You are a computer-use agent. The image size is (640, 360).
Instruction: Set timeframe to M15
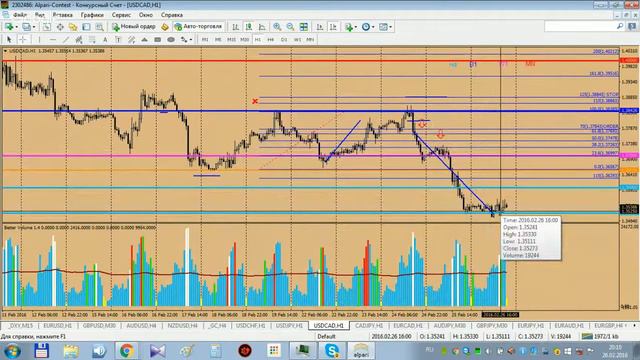231,40
